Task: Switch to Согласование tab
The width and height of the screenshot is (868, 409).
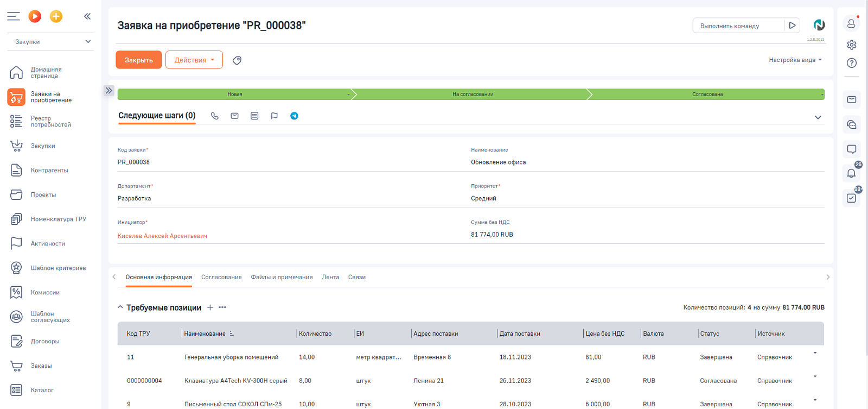Action: (221, 277)
